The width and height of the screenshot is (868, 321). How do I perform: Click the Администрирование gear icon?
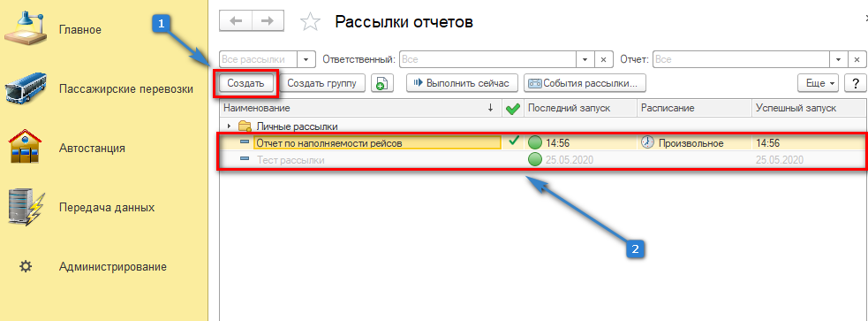(26, 267)
